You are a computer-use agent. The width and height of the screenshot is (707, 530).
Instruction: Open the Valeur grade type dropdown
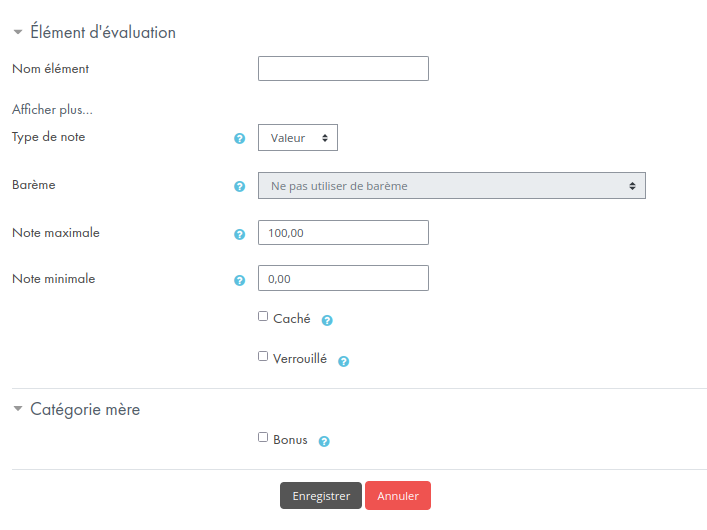pyautogui.click(x=298, y=138)
